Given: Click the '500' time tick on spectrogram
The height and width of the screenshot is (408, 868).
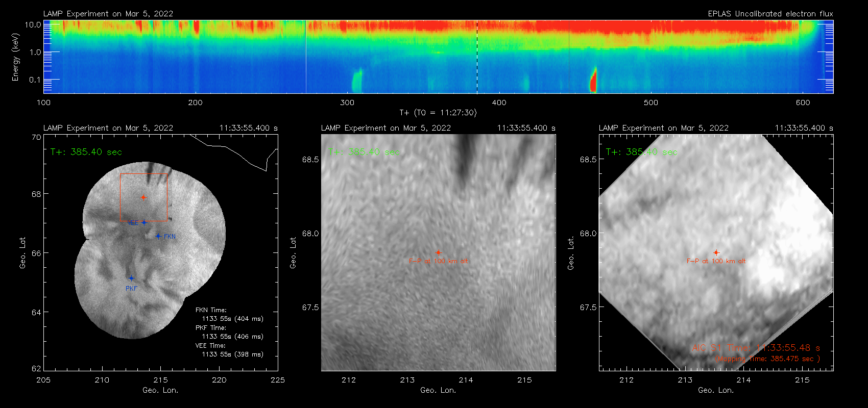Looking at the screenshot, I should 651,103.
